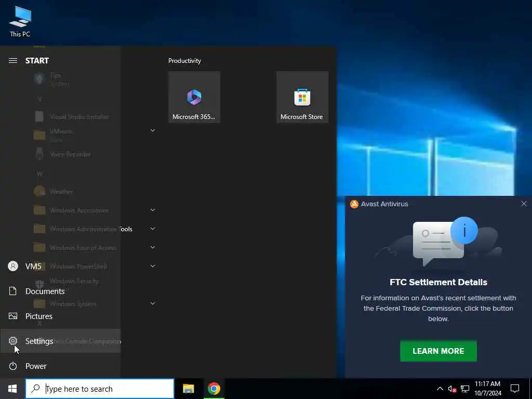Click the network status tray icon
Viewport: 532px width, 399px height.
point(465,389)
